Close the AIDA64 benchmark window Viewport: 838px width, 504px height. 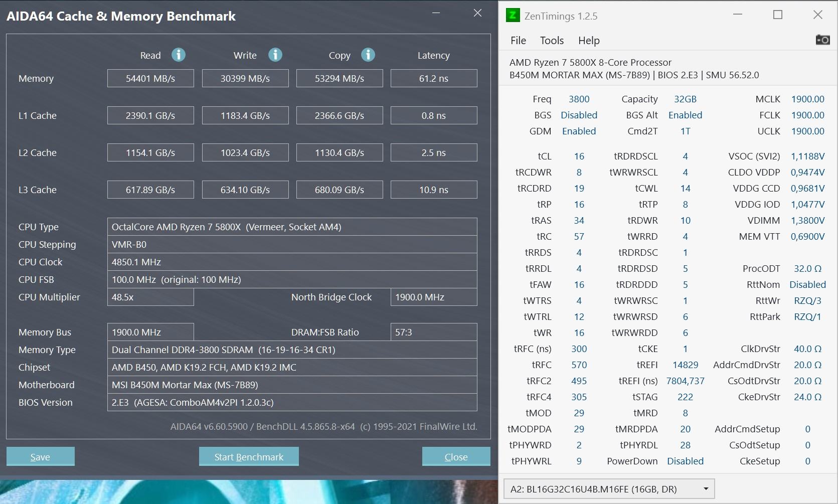pyautogui.click(x=477, y=13)
